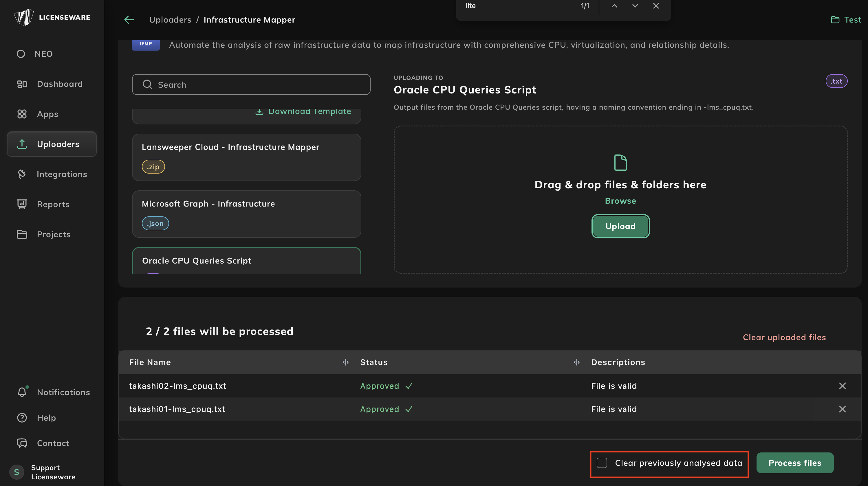This screenshot has height=486, width=868.
Task: Click Download Template link
Action: point(303,111)
